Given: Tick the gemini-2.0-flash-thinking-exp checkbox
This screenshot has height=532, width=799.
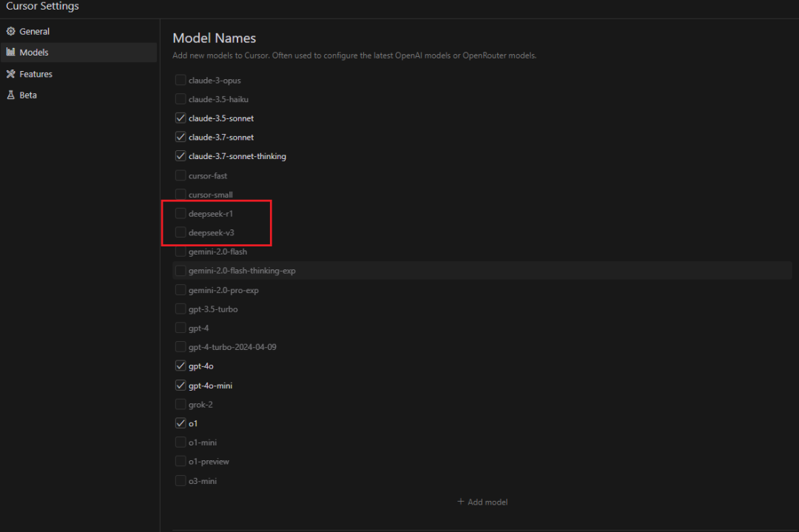Looking at the screenshot, I should [181, 271].
